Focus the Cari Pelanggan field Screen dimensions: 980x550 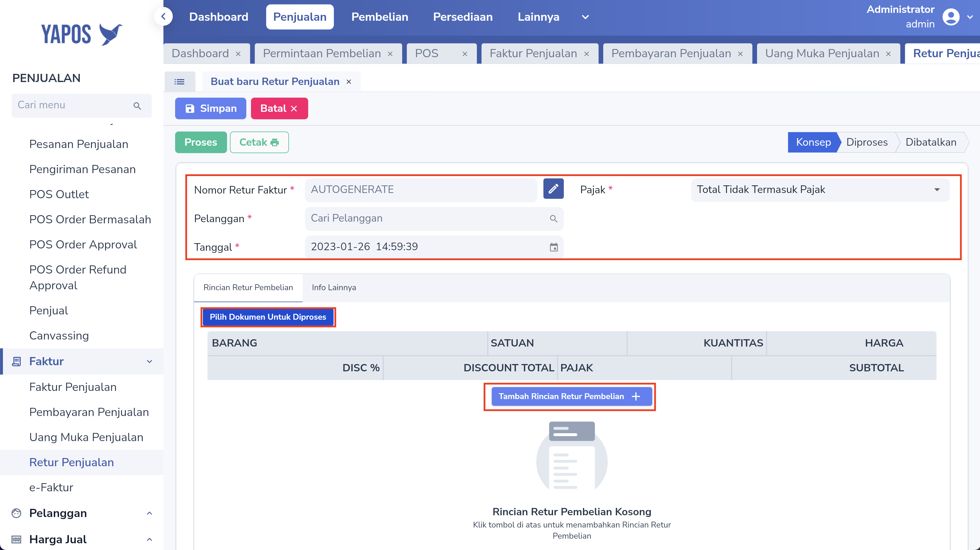pyautogui.click(x=434, y=218)
